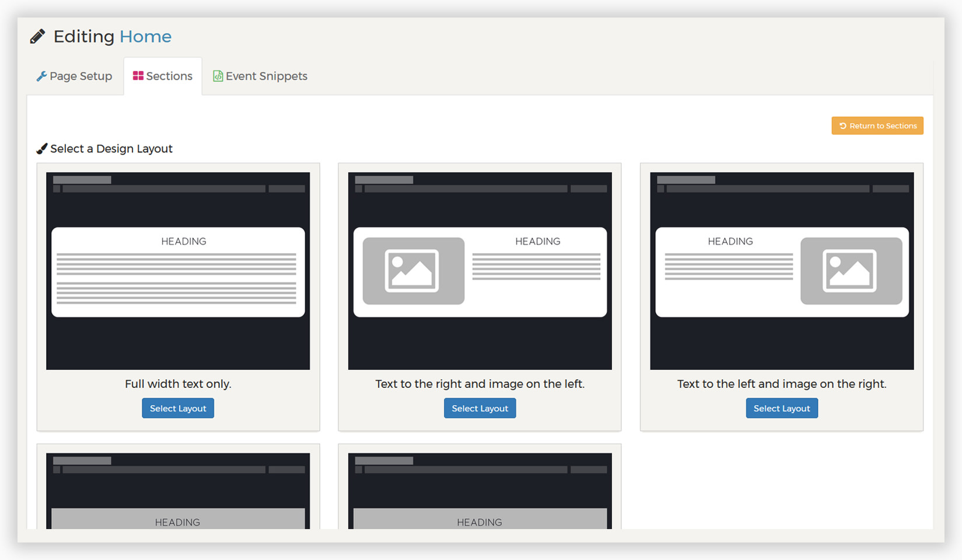
Task: Open the Event Snippets tab
Action: 260,76
